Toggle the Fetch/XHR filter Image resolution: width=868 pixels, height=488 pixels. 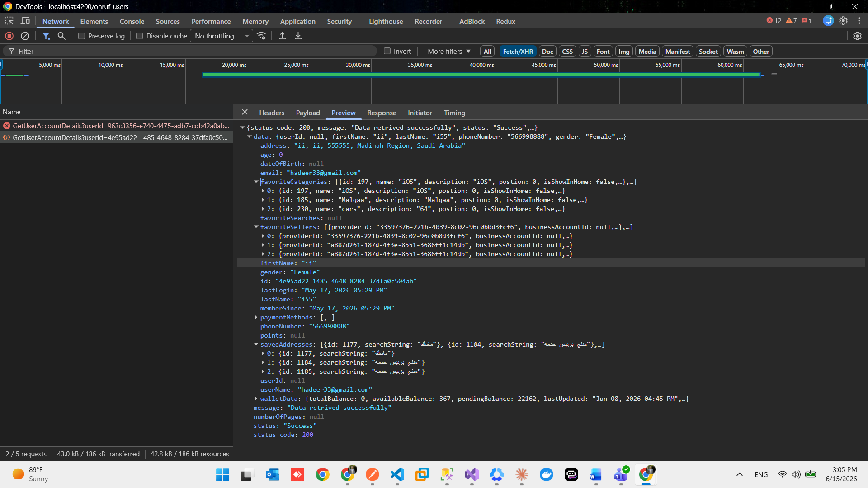518,52
